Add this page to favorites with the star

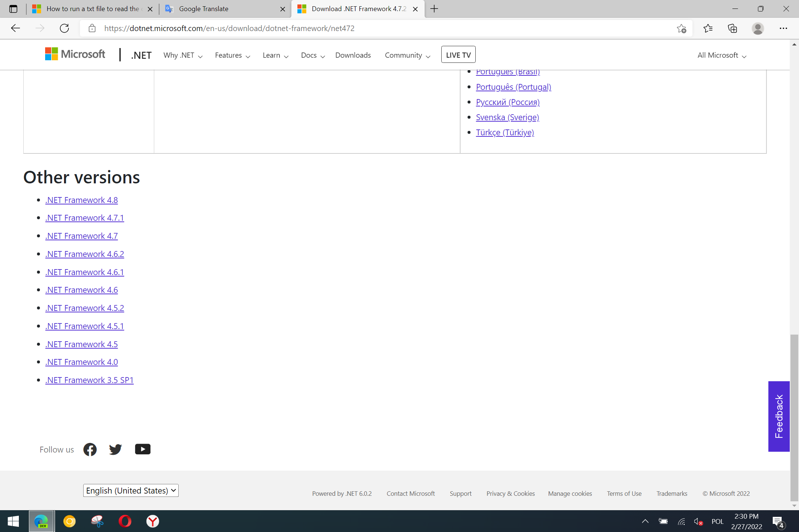[x=681, y=28]
